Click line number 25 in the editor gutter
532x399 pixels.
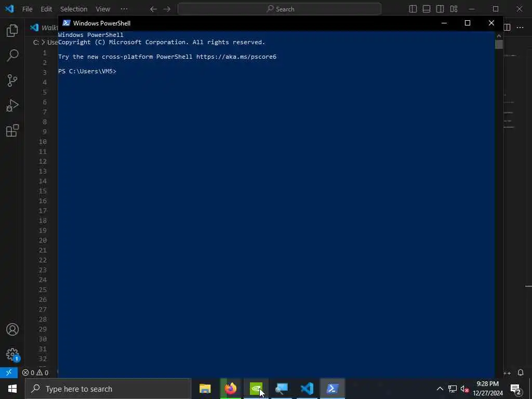tap(43, 289)
